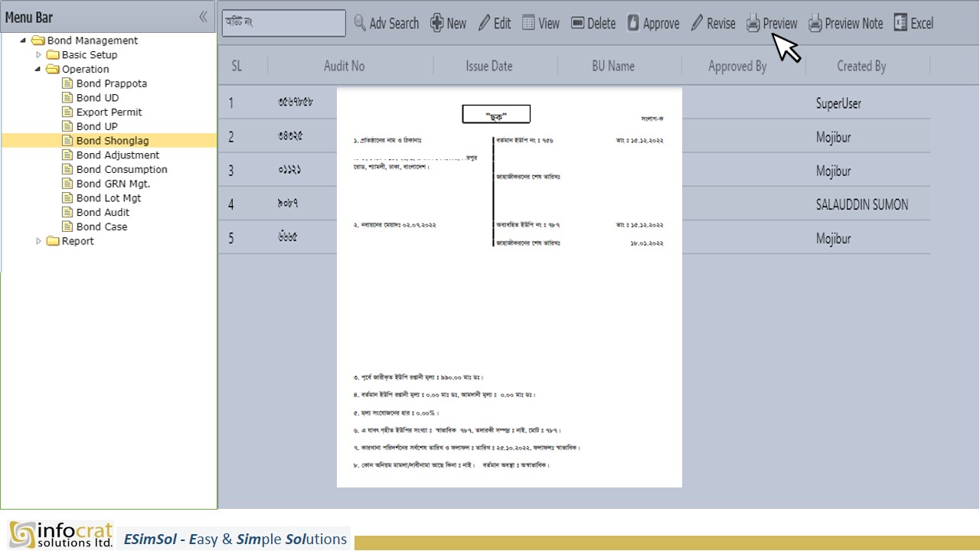Expand the Basic Setup tree node
The height and width of the screenshot is (551, 980).
39,55
